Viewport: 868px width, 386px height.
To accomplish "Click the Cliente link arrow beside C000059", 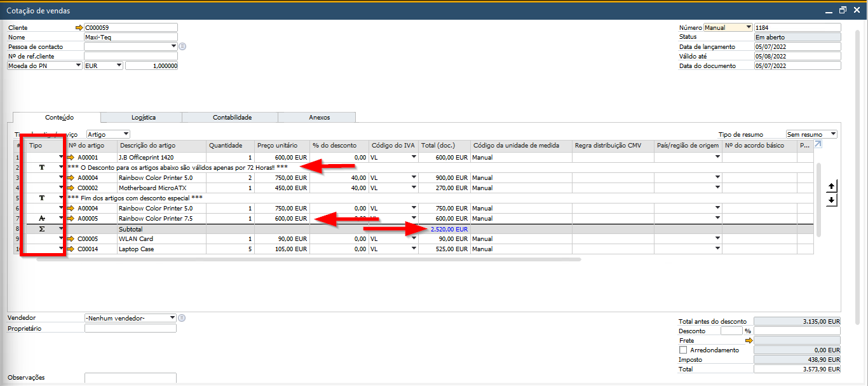I will (x=79, y=28).
